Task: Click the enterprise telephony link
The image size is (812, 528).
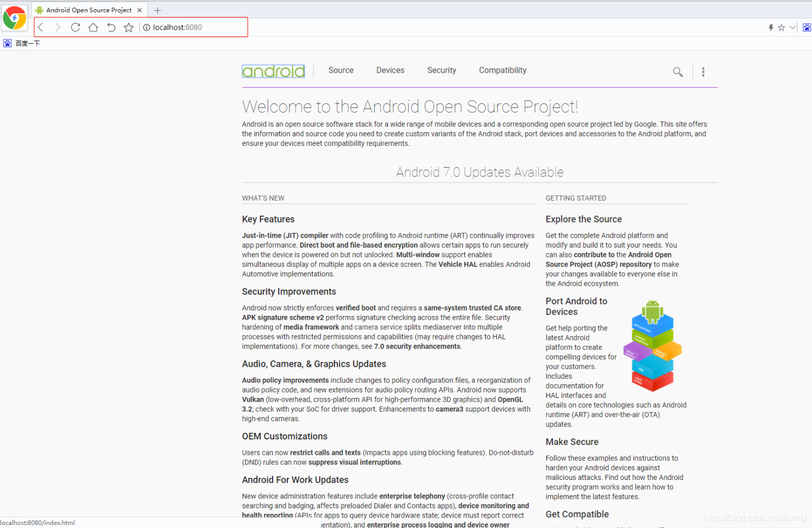Action: (x=412, y=497)
